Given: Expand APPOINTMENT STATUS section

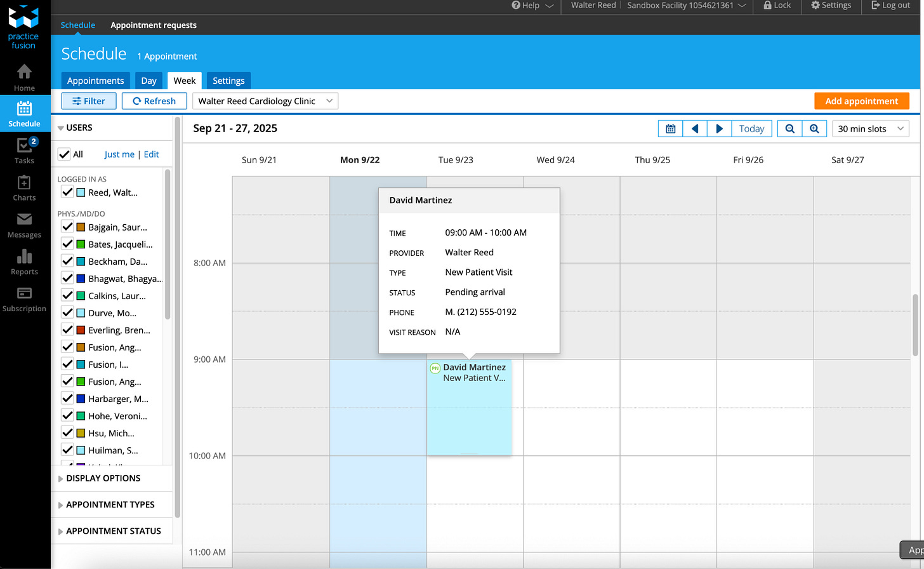Looking at the screenshot, I should pos(109,531).
